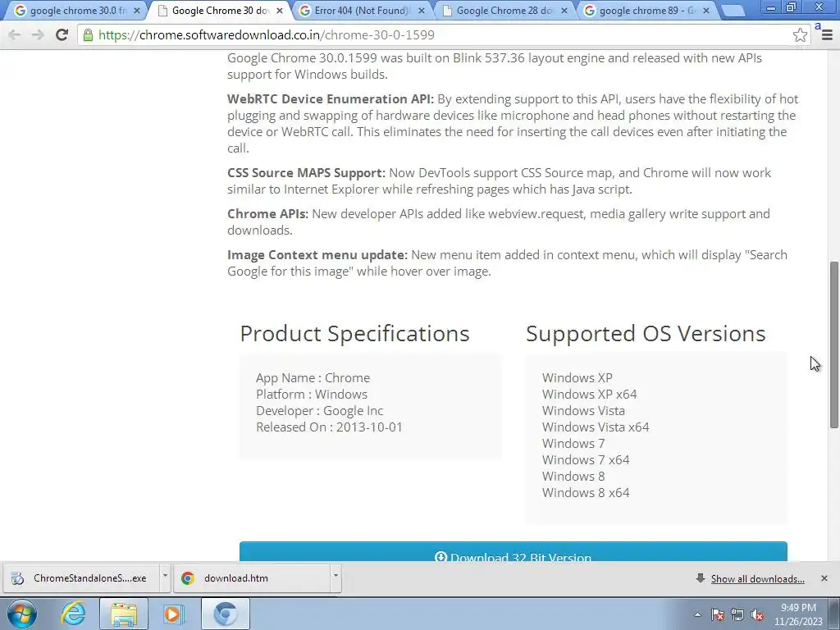Show hidden system tray icons
840x630 pixels.
697,614
